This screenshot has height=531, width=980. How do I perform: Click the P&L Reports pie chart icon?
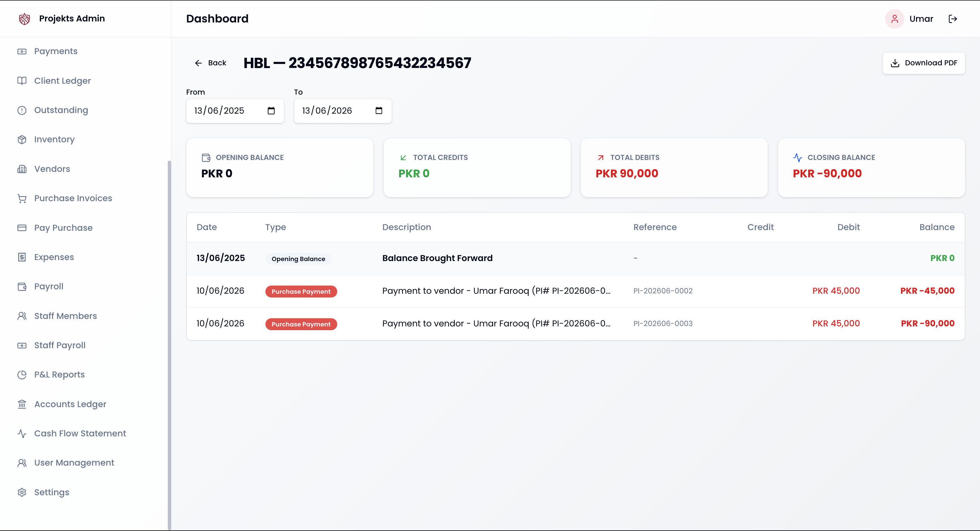click(x=22, y=374)
